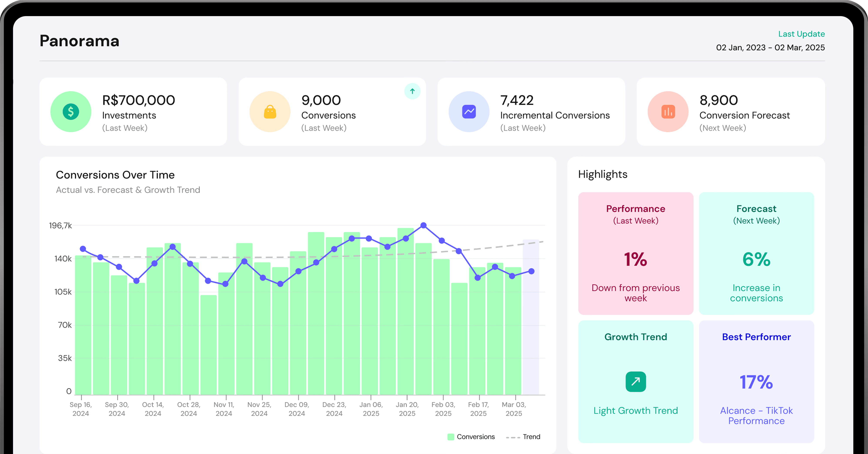Click the Actual vs. Forecast & Growth Trend subtitle
The image size is (868, 454).
point(128,190)
